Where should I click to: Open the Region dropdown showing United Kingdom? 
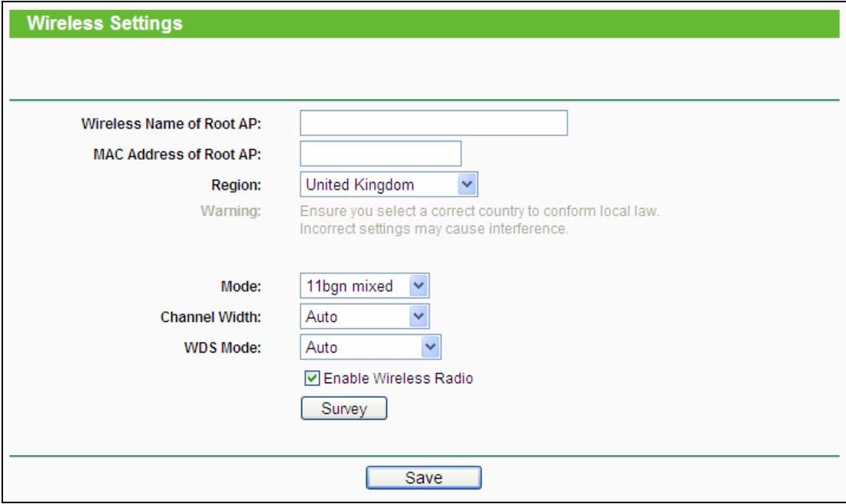pyautogui.click(x=389, y=184)
